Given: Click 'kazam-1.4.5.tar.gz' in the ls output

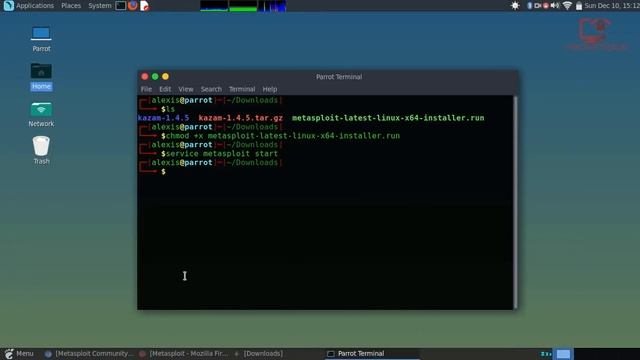Looking at the screenshot, I should pyautogui.click(x=240, y=118).
